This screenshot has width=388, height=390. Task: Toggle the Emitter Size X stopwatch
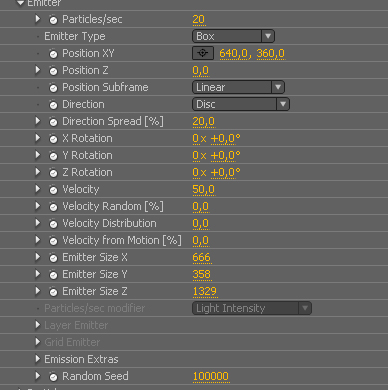pos(53,258)
